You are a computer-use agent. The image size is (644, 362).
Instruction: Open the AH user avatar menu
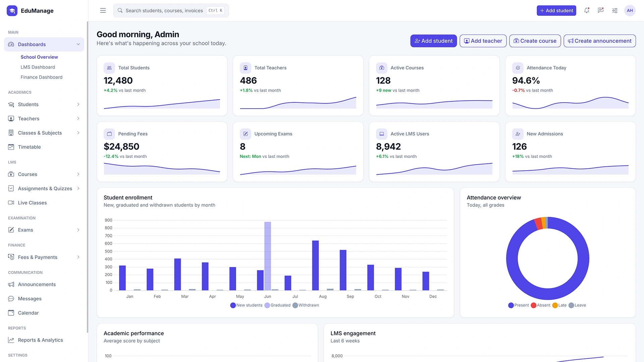pos(630,11)
